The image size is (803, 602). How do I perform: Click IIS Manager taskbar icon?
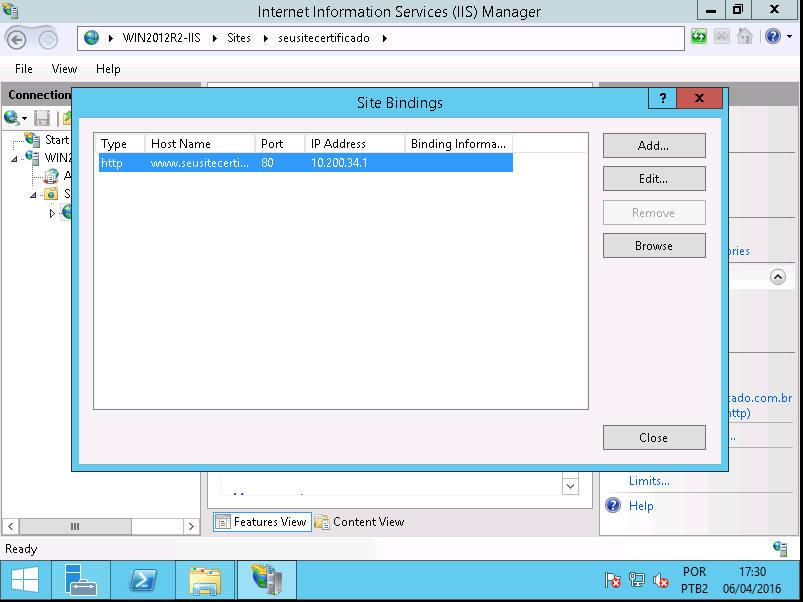[267, 580]
